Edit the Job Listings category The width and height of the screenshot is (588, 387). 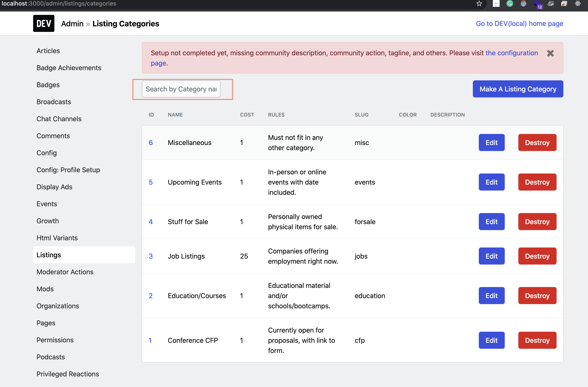click(x=491, y=256)
